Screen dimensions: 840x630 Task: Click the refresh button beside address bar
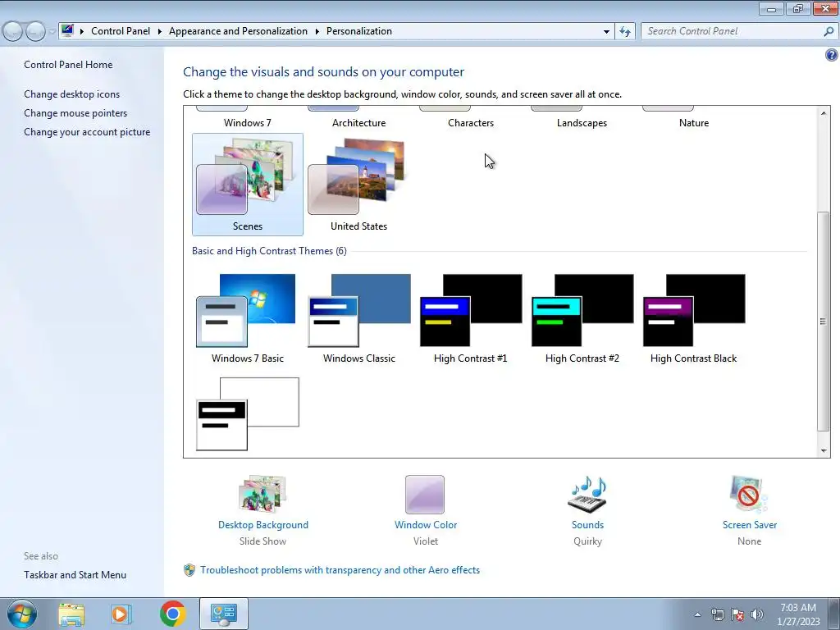pyautogui.click(x=625, y=32)
